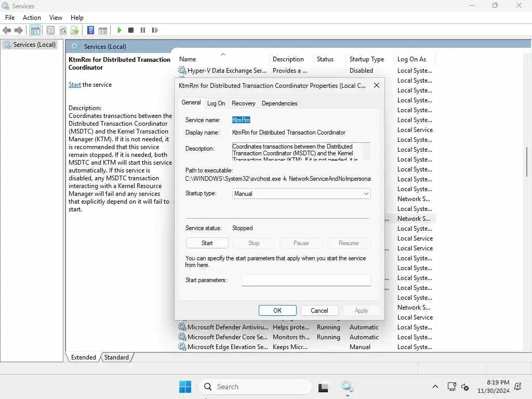532x399 pixels.
Task: Click the Pause Service toolbar icon
Action: tap(143, 30)
